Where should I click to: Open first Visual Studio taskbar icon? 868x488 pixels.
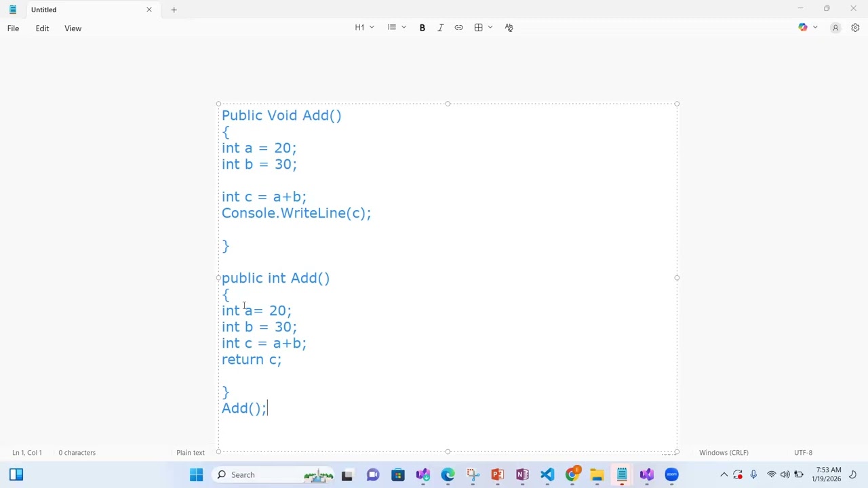(423, 475)
